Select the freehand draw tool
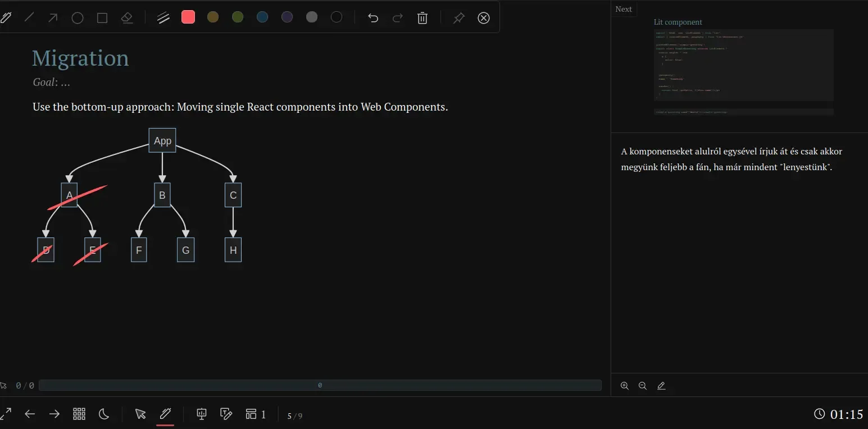The height and width of the screenshot is (429, 868). tap(7, 17)
